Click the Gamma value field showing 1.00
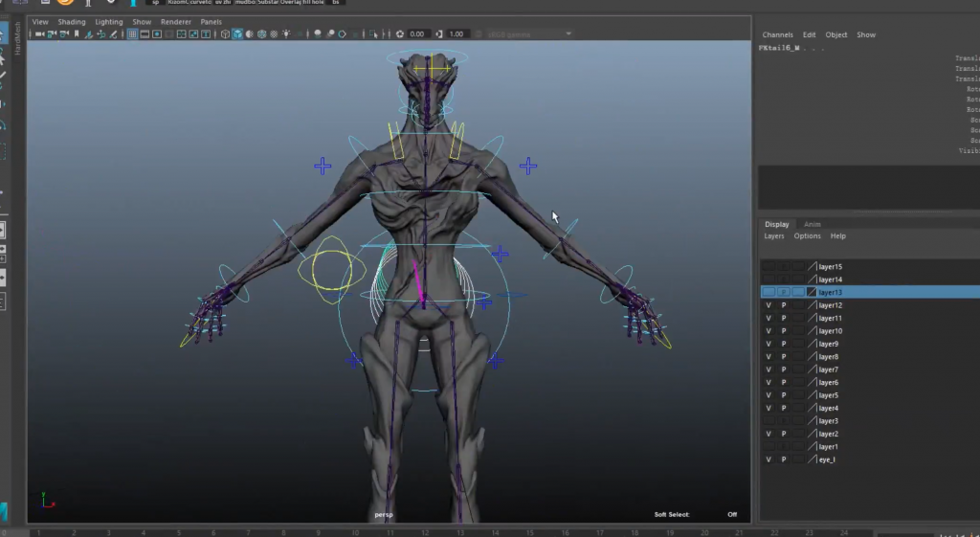The height and width of the screenshot is (537, 980). (457, 34)
